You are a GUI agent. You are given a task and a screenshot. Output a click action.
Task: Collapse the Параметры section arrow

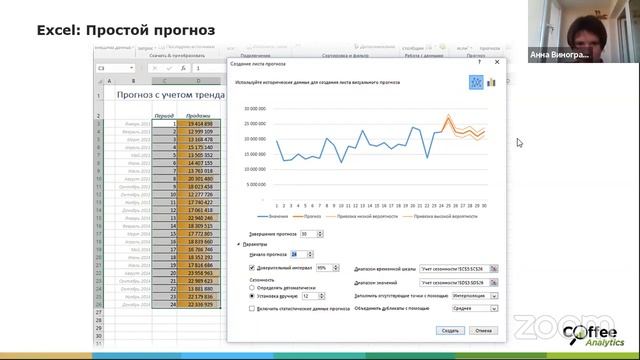point(239,244)
